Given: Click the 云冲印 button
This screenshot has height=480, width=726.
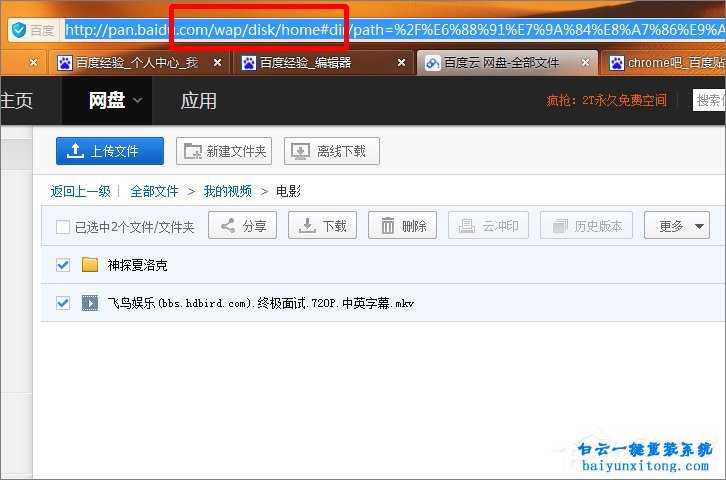Looking at the screenshot, I should click(488, 225).
